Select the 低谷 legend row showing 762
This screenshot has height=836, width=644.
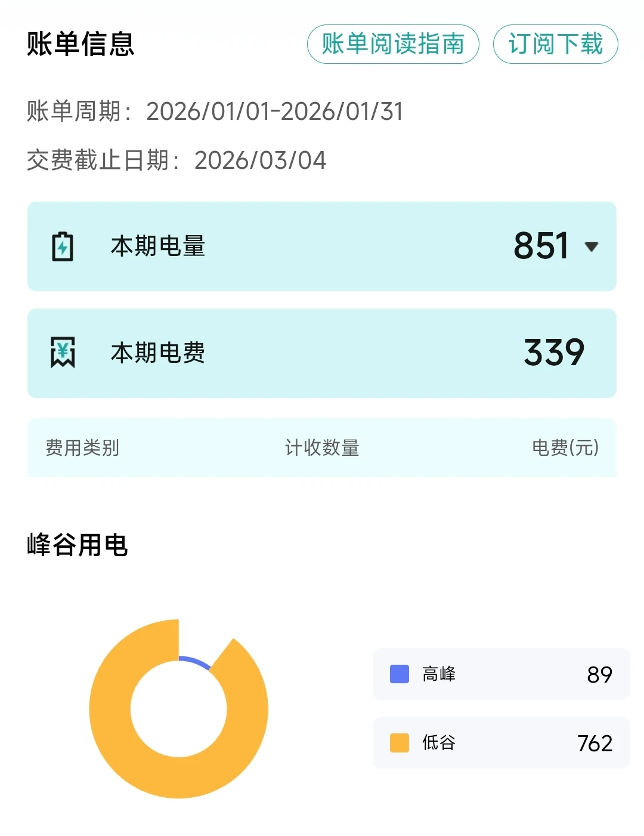(x=501, y=743)
